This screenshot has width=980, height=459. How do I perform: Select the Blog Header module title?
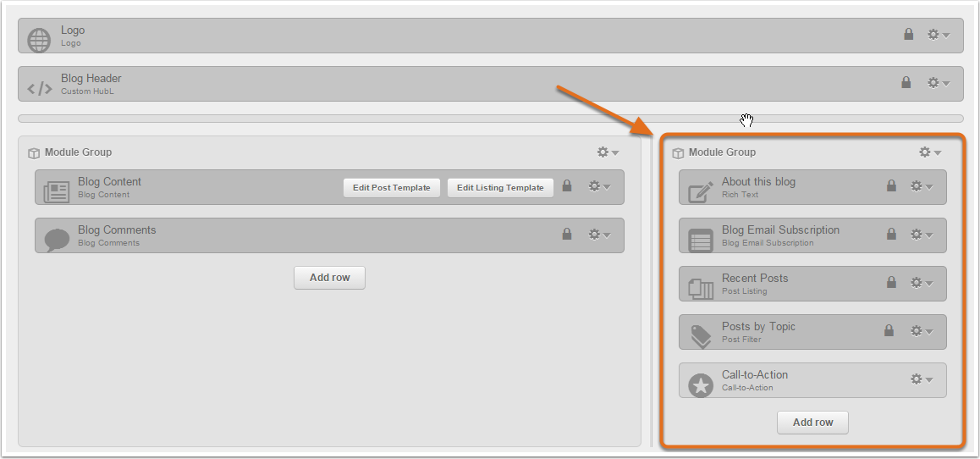tap(91, 78)
